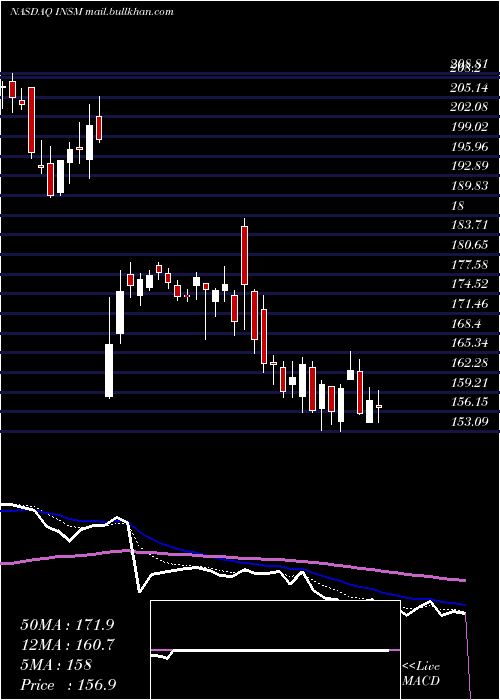Click the 177.58 price axis label
The width and height of the screenshot is (500, 700).
[x=469, y=265]
